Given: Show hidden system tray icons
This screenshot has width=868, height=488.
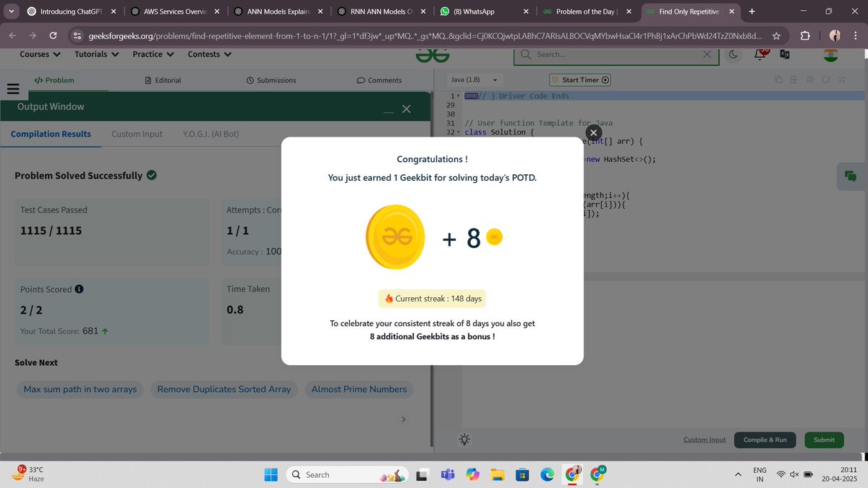Looking at the screenshot, I should click(x=739, y=474).
